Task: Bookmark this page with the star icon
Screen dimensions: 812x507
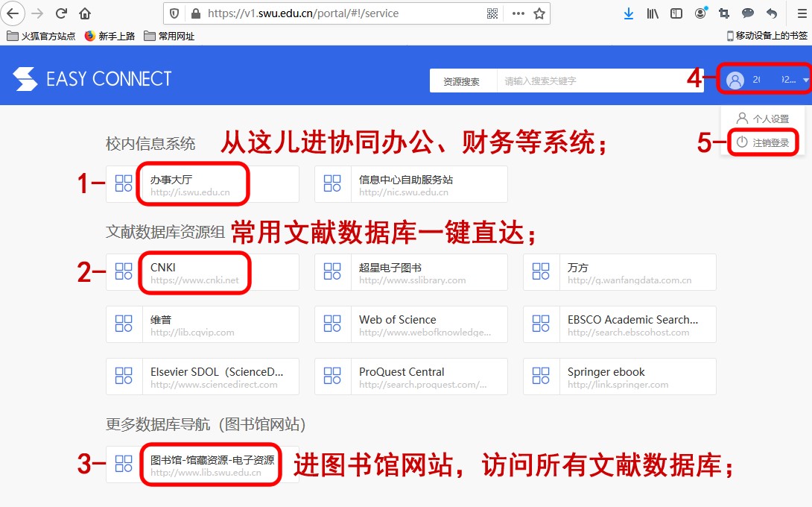Action: (x=539, y=13)
